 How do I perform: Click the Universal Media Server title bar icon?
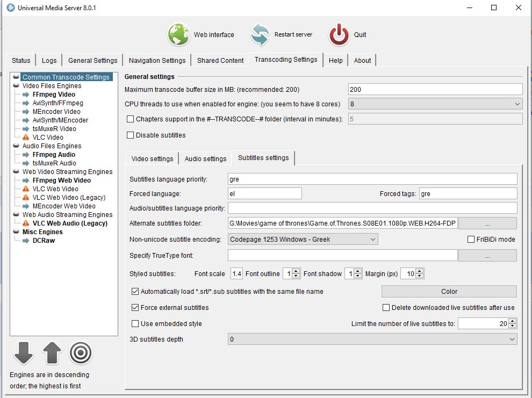[x=11, y=8]
